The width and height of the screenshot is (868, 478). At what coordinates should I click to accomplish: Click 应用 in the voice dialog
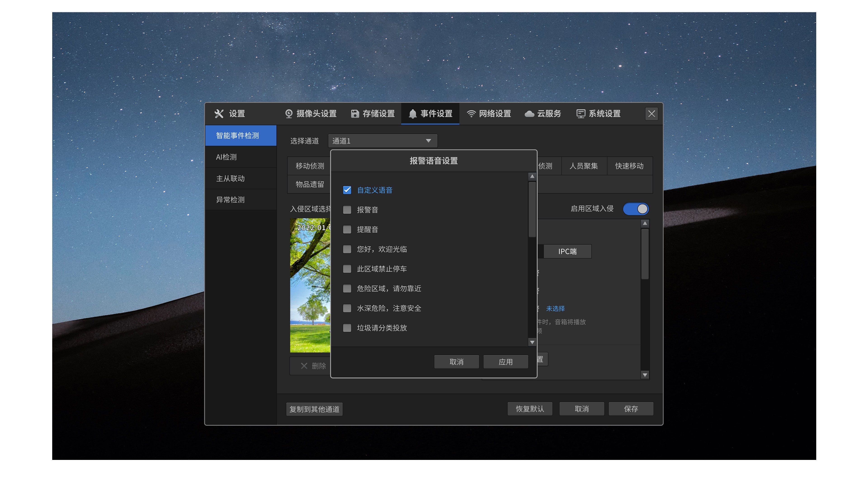[505, 362]
